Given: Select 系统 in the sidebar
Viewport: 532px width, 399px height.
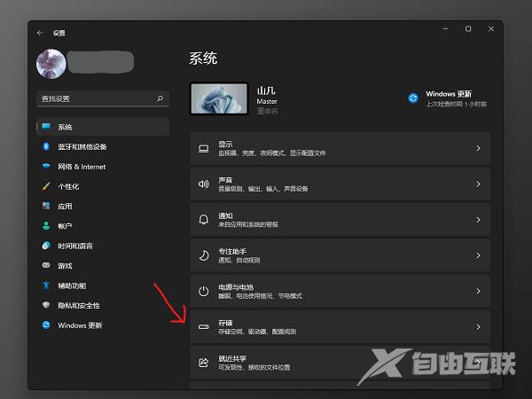Looking at the screenshot, I should (x=103, y=127).
